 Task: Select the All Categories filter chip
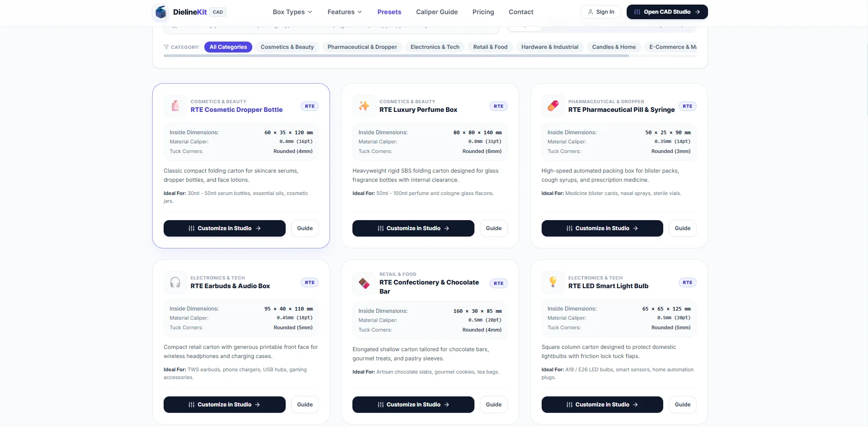pyautogui.click(x=228, y=47)
